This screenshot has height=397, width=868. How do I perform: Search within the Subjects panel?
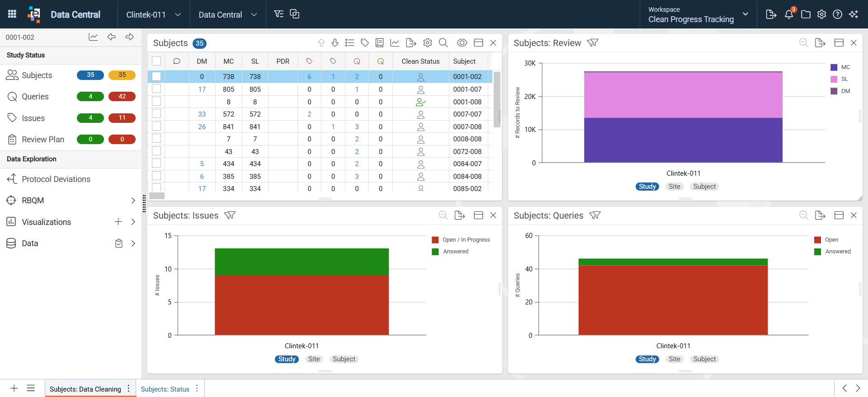[443, 42]
